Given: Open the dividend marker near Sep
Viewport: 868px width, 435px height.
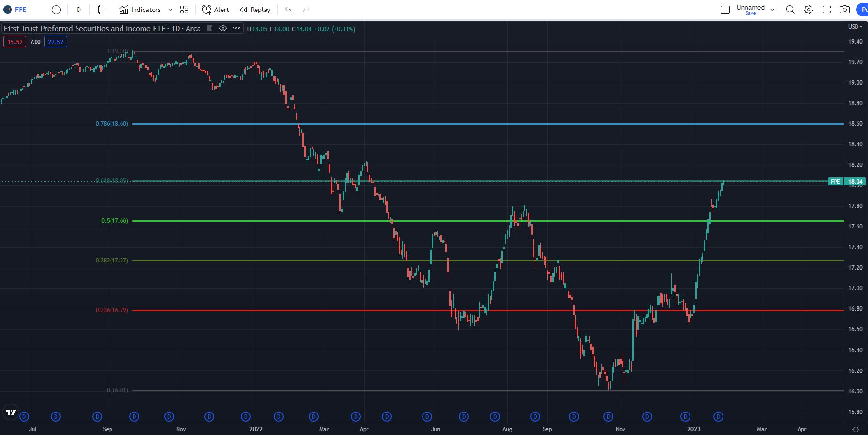Looking at the screenshot, I should [98, 417].
